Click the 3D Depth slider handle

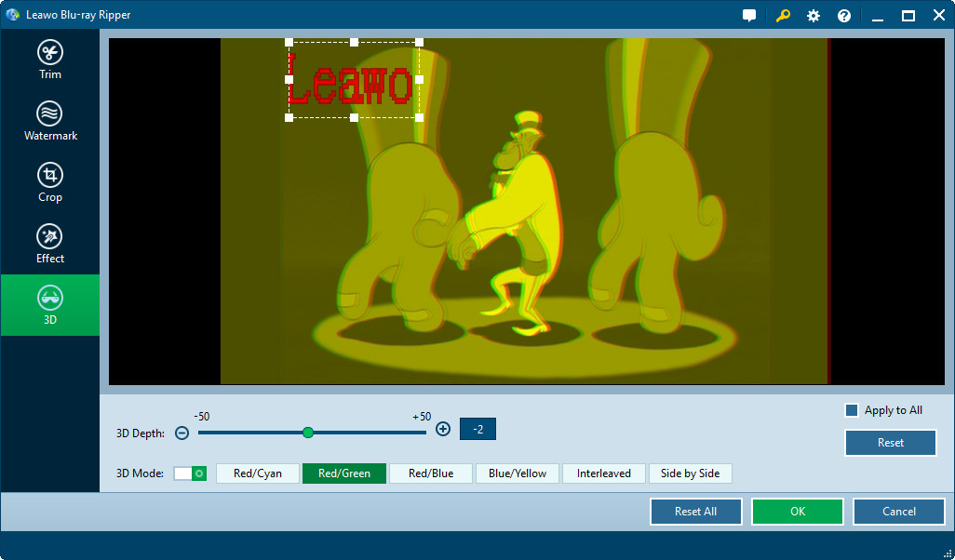coord(308,432)
